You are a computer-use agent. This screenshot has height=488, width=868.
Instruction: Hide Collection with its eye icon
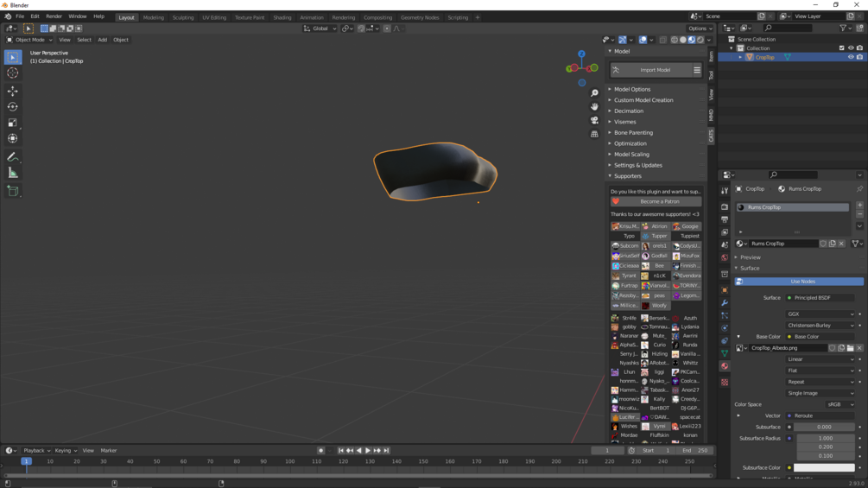[851, 48]
